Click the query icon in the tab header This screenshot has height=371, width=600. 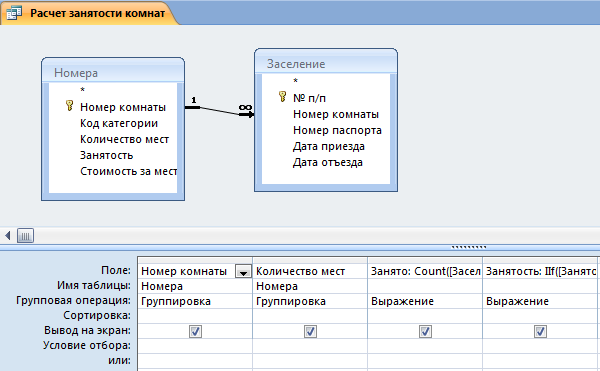click(13, 13)
